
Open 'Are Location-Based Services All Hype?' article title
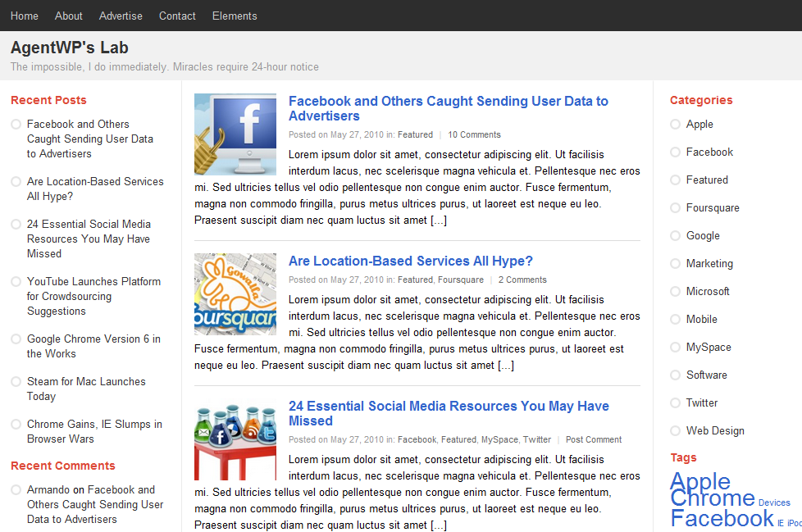(x=410, y=261)
